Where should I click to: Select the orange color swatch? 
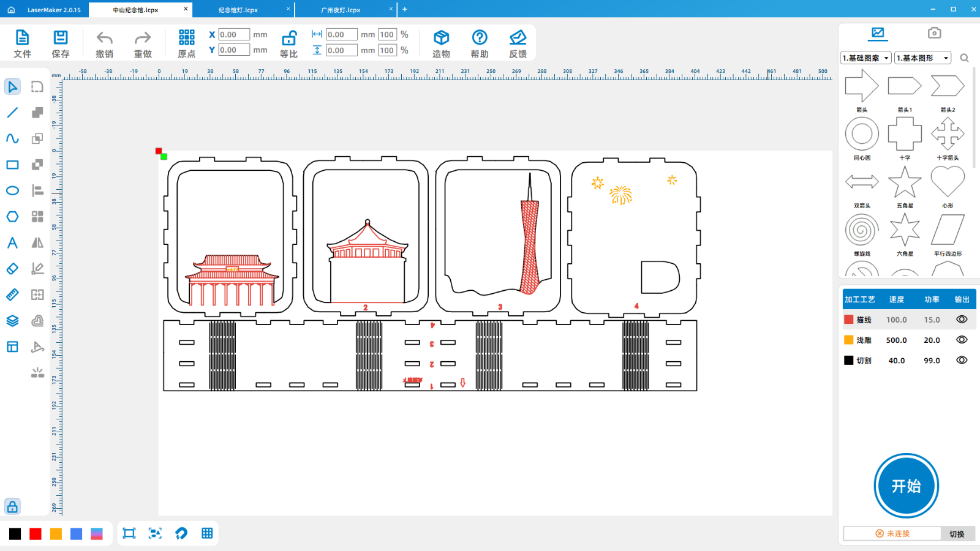[x=56, y=534]
